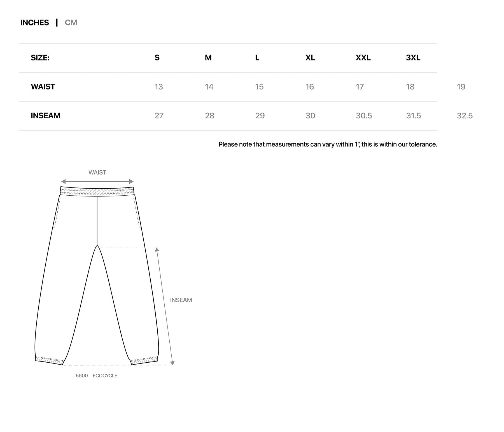Click the sweatpants diagram waistband
Screen dimensions: 504x432
coord(97,192)
